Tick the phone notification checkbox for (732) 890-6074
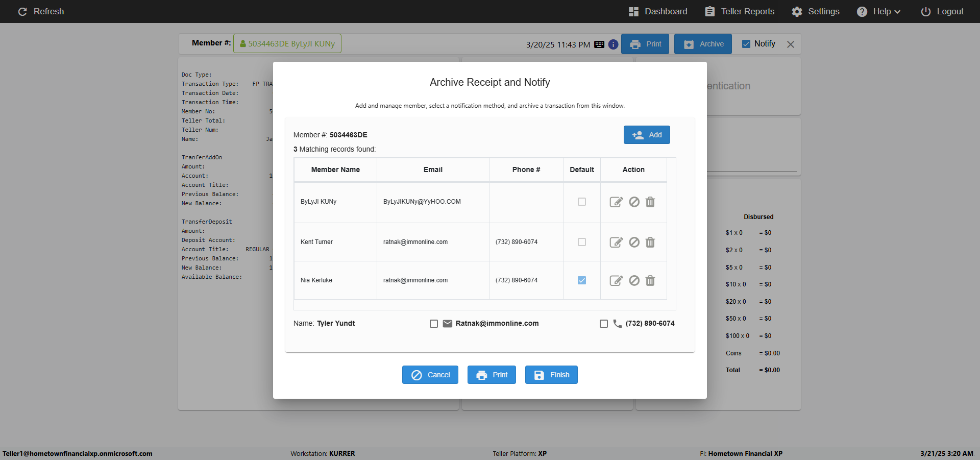Image resolution: width=980 pixels, height=460 pixels. pyautogui.click(x=604, y=324)
